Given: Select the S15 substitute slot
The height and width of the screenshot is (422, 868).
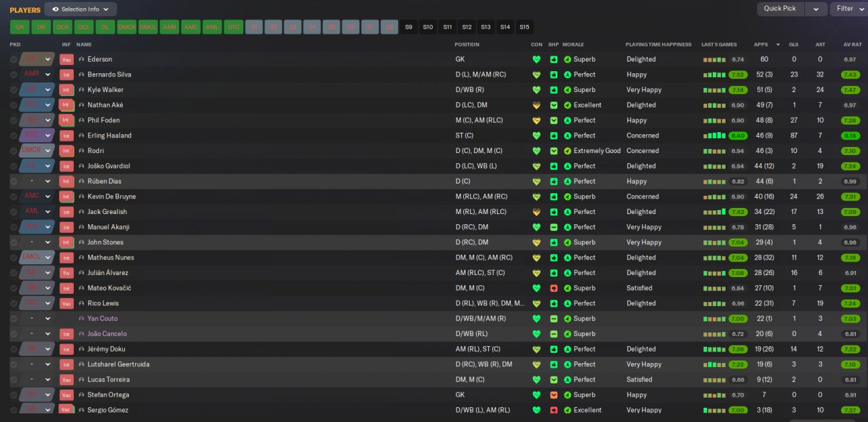Looking at the screenshot, I should 524,27.
